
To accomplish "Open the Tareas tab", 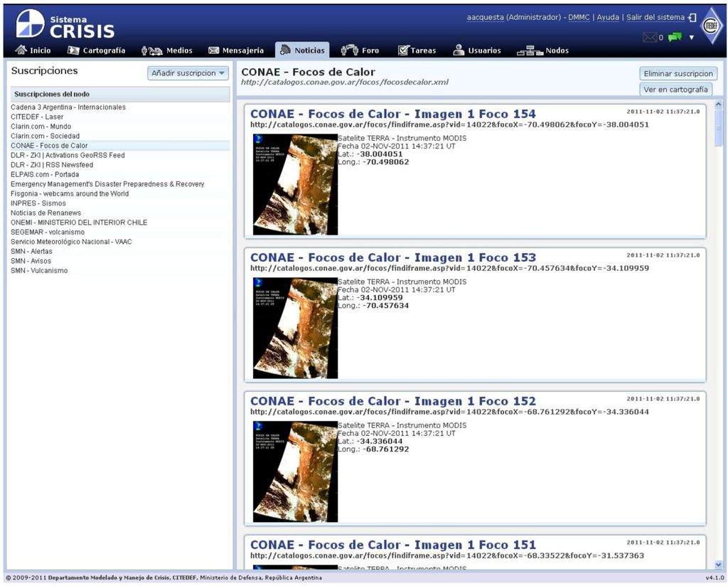I will [x=417, y=50].
